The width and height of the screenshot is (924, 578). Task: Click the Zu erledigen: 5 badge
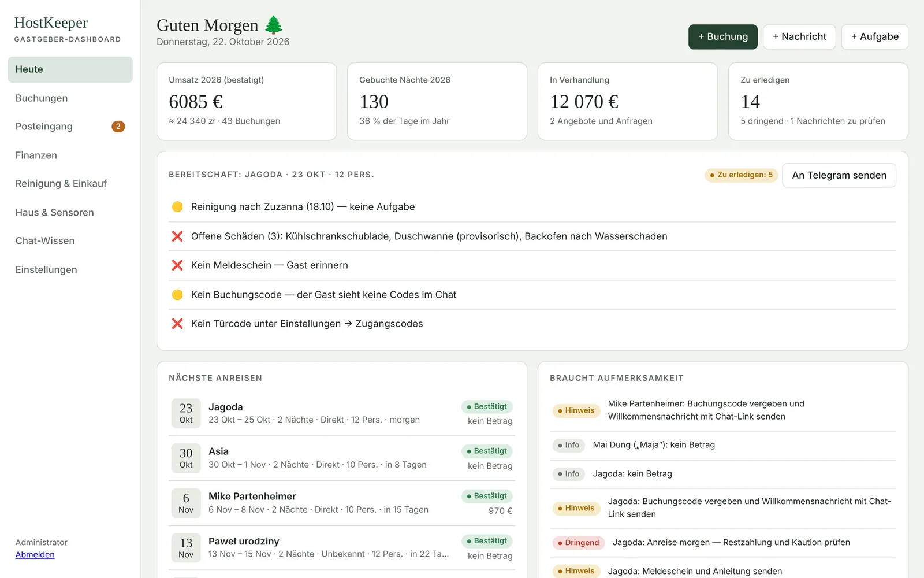point(741,175)
